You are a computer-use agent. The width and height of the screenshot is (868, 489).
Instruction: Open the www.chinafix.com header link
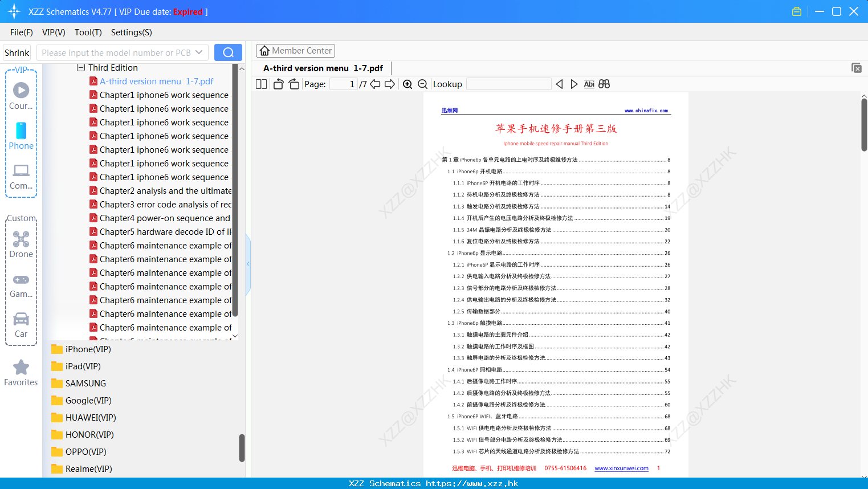pyautogui.click(x=646, y=111)
